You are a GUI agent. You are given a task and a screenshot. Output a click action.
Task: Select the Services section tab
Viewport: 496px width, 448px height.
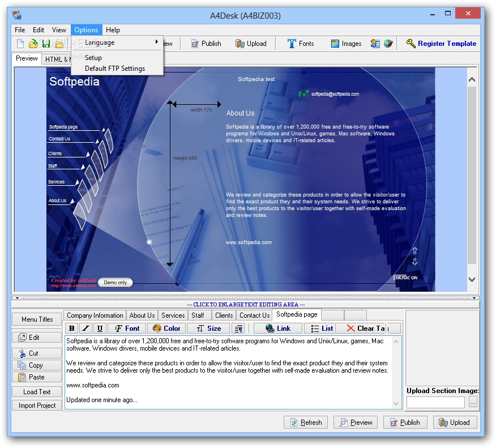click(x=173, y=315)
